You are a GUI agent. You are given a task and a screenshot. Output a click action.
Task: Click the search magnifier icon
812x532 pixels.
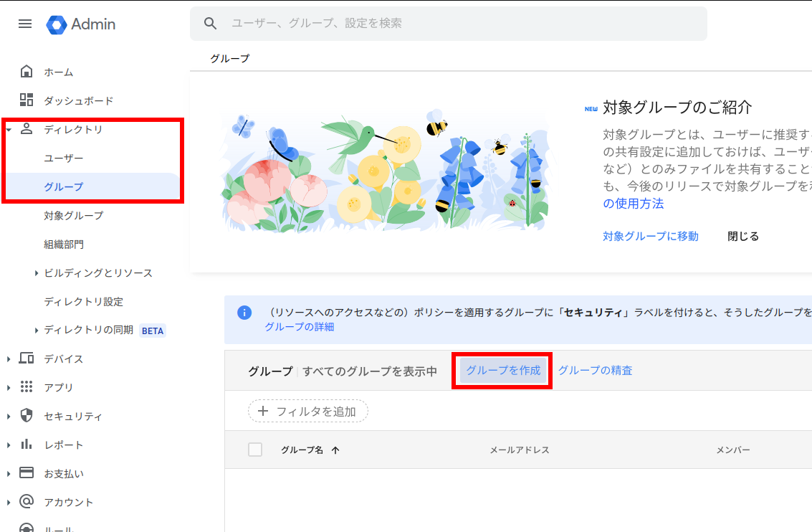(210, 24)
